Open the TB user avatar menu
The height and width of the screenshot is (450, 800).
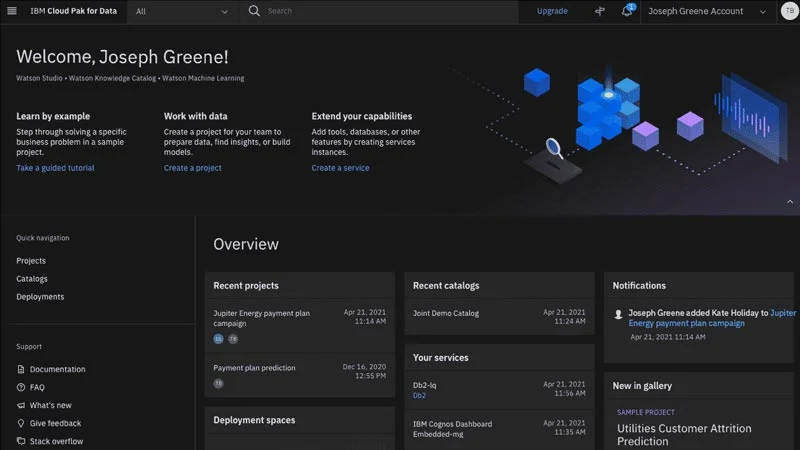(788, 11)
